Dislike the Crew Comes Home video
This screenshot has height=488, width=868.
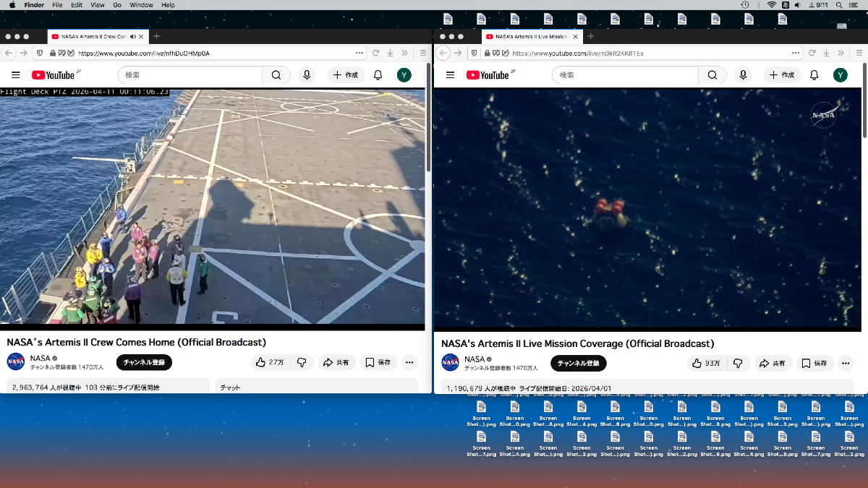click(x=302, y=362)
